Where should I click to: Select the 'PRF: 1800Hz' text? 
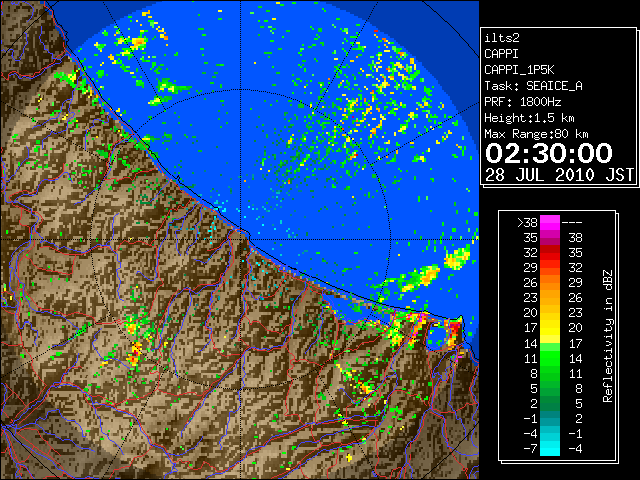pyautogui.click(x=522, y=102)
